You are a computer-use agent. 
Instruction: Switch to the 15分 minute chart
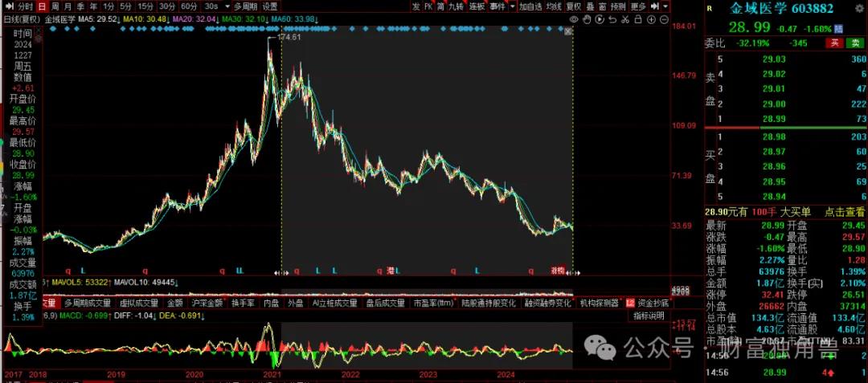click(x=145, y=6)
